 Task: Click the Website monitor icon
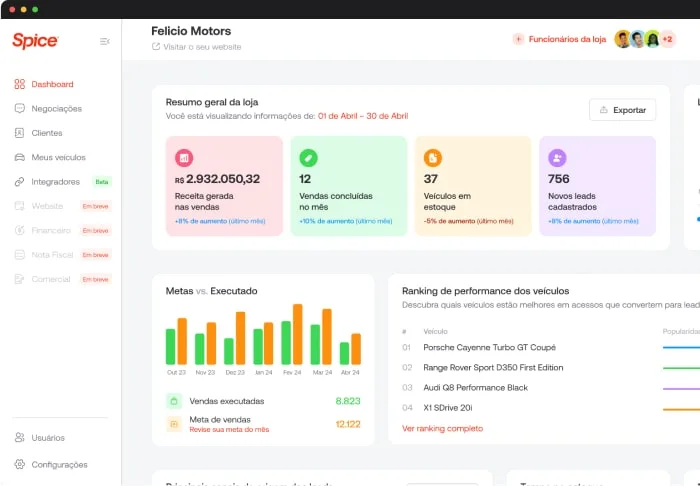[x=20, y=206]
